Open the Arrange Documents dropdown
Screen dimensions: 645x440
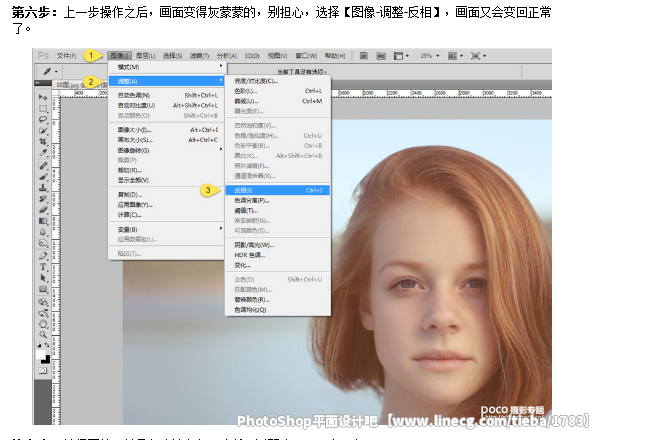[455, 56]
